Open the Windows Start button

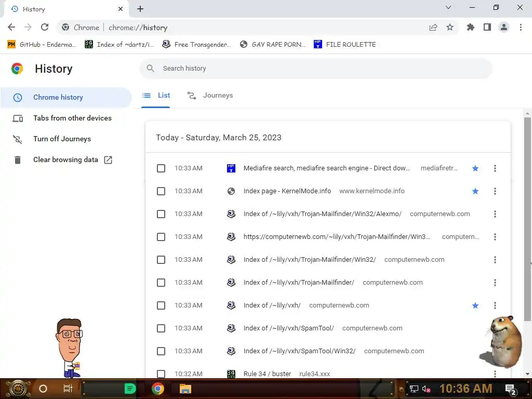[x=18, y=389]
